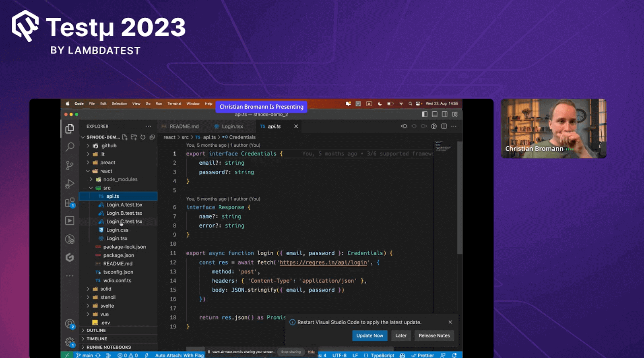
Task: Open editor more actions ellipsis
Action: (x=454, y=126)
